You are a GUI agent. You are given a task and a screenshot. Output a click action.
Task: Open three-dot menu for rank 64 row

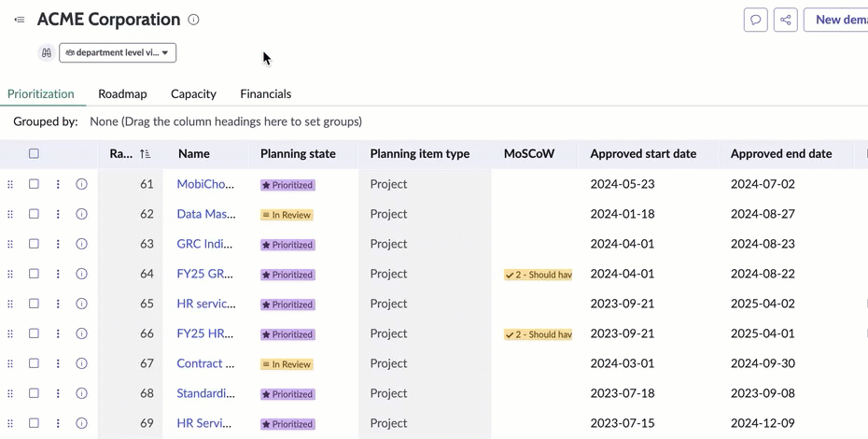pos(58,274)
